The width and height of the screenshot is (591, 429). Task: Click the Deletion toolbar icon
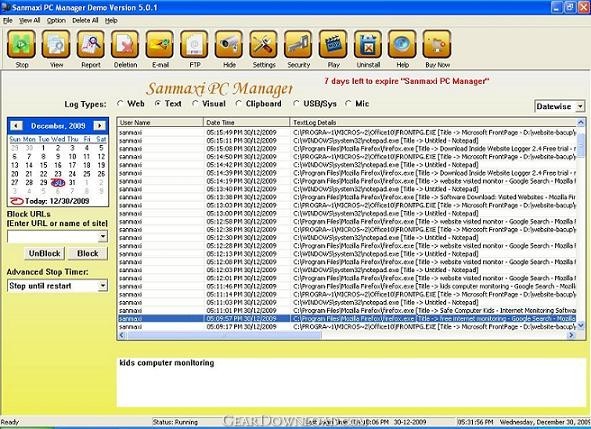tap(125, 44)
